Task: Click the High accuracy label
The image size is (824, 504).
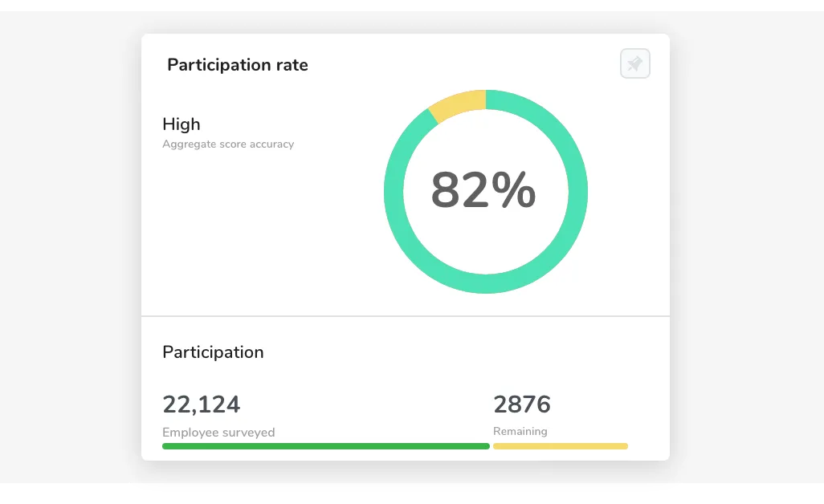Action: [x=182, y=124]
